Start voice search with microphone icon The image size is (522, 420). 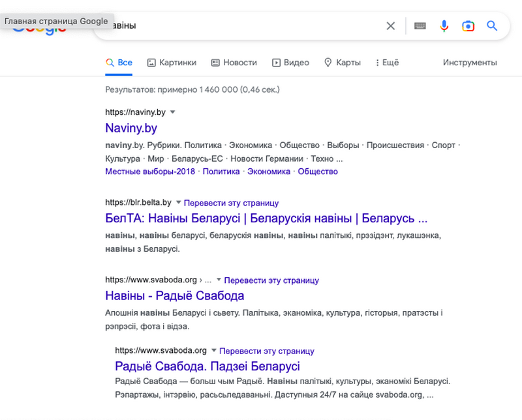tap(444, 26)
